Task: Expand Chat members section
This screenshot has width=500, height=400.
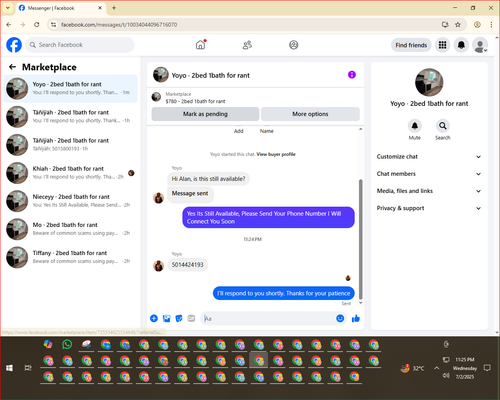Action: click(429, 174)
